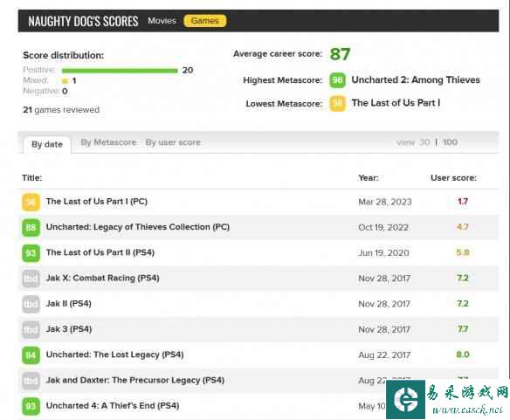Click the green 88 badge for Legacy of Thieves

[31, 227]
